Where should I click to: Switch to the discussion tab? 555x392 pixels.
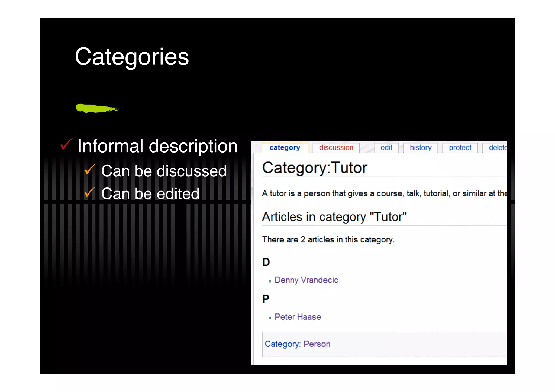click(x=336, y=148)
